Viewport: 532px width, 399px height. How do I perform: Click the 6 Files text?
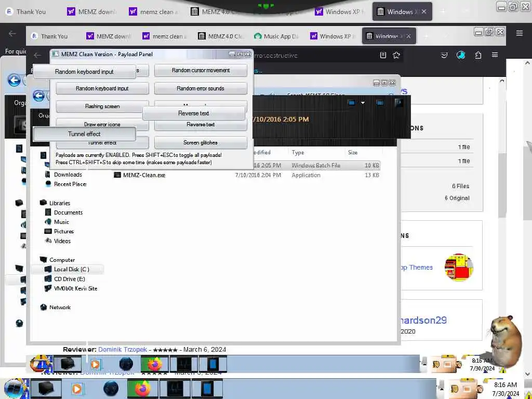[x=460, y=187]
